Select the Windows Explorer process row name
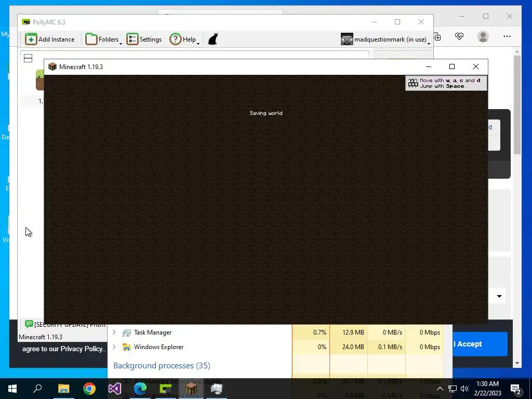Viewport: 532px width, 399px height. pyautogui.click(x=159, y=347)
